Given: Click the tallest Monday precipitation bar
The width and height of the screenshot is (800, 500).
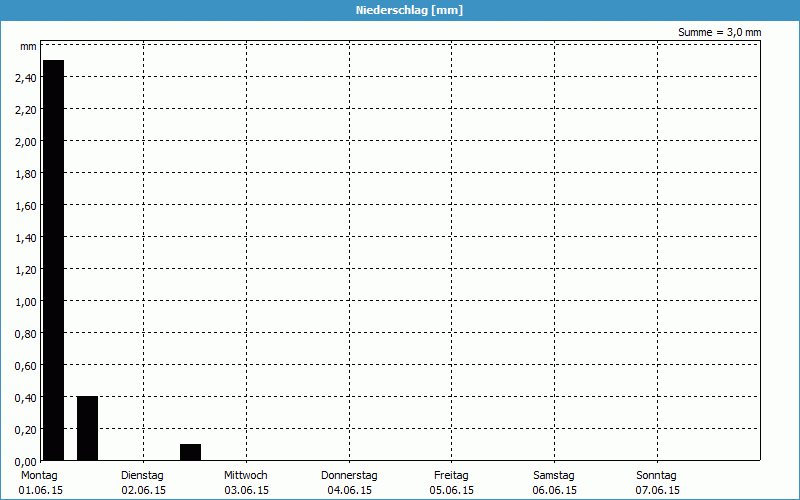Looking at the screenshot, I should [54, 260].
